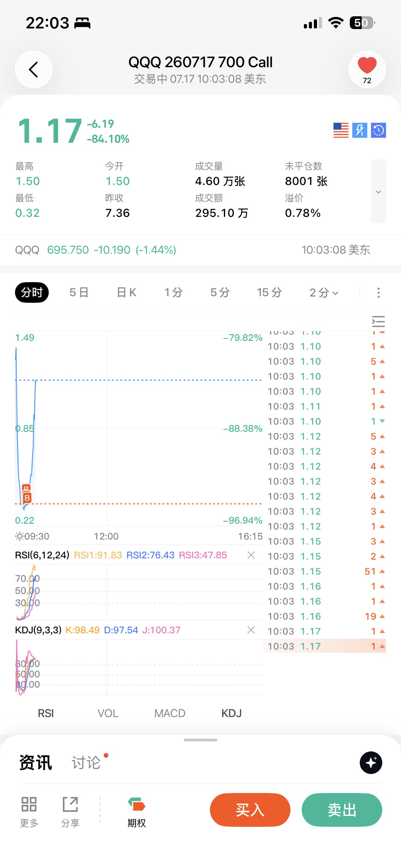
Task: Open the 期权 options chain icon
Action: tap(137, 812)
